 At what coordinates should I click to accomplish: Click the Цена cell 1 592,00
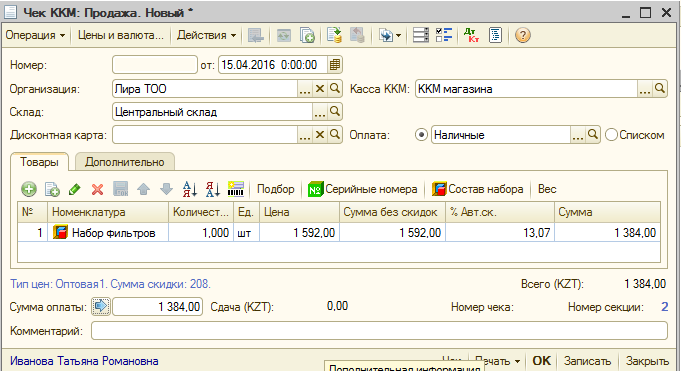click(x=299, y=233)
